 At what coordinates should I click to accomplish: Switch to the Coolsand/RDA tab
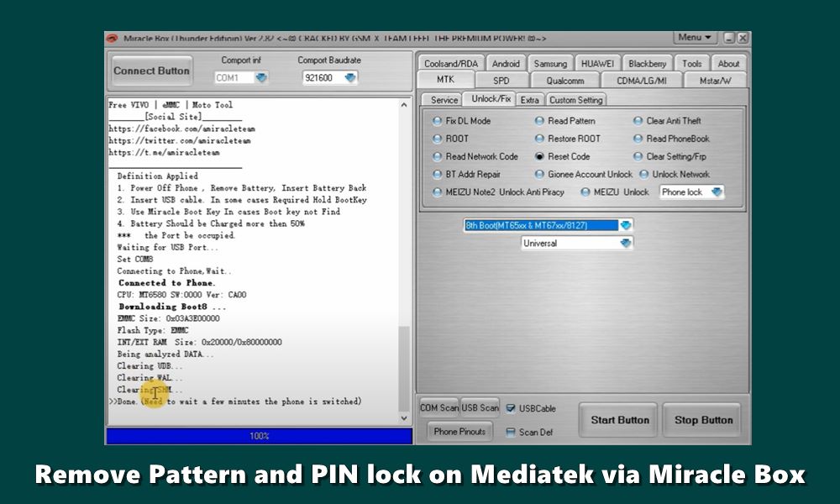click(450, 64)
